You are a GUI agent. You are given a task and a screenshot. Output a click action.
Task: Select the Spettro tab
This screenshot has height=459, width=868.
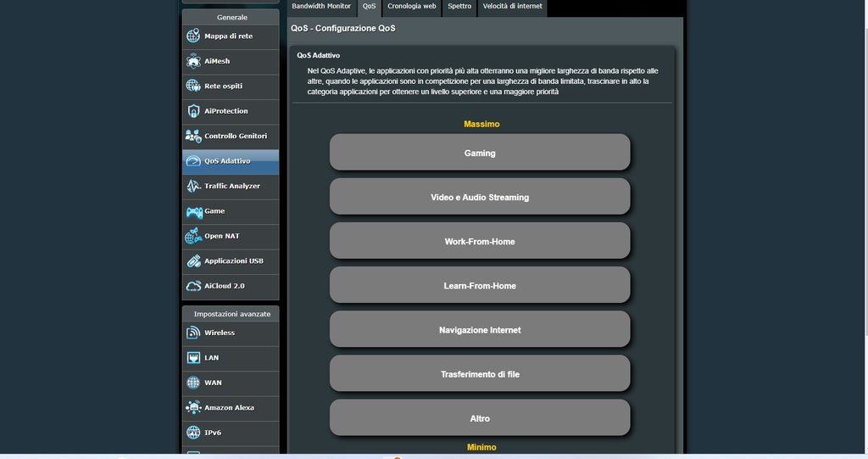point(459,7)
